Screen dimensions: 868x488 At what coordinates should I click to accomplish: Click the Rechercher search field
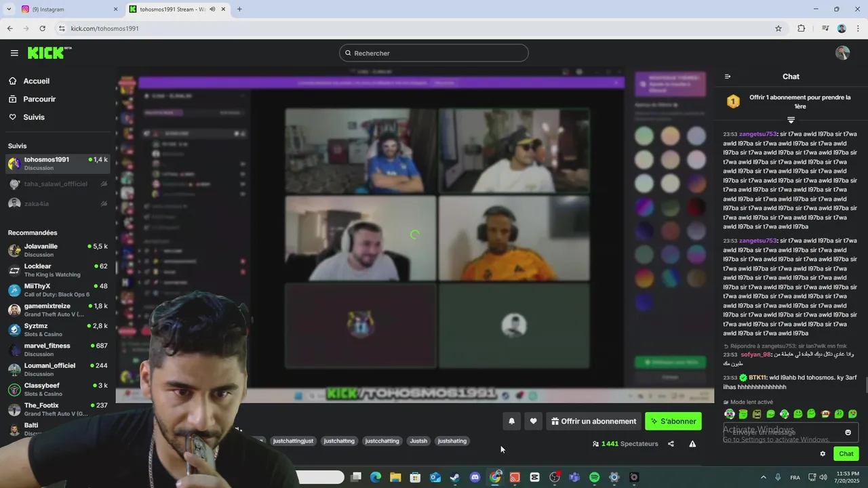coord(434,53)
